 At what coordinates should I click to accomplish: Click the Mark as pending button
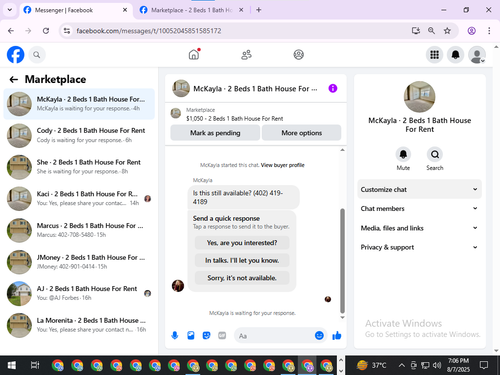click(x=215, y=133)
